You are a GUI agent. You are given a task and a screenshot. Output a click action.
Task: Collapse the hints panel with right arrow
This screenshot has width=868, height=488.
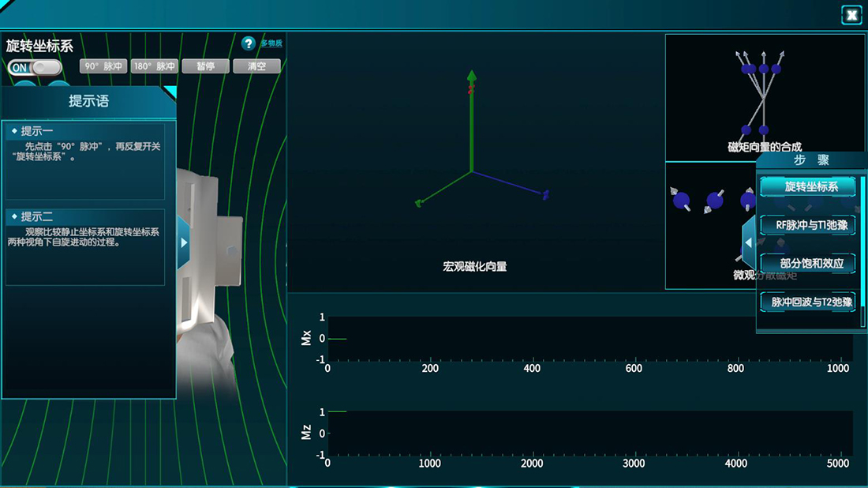point(184,242)
